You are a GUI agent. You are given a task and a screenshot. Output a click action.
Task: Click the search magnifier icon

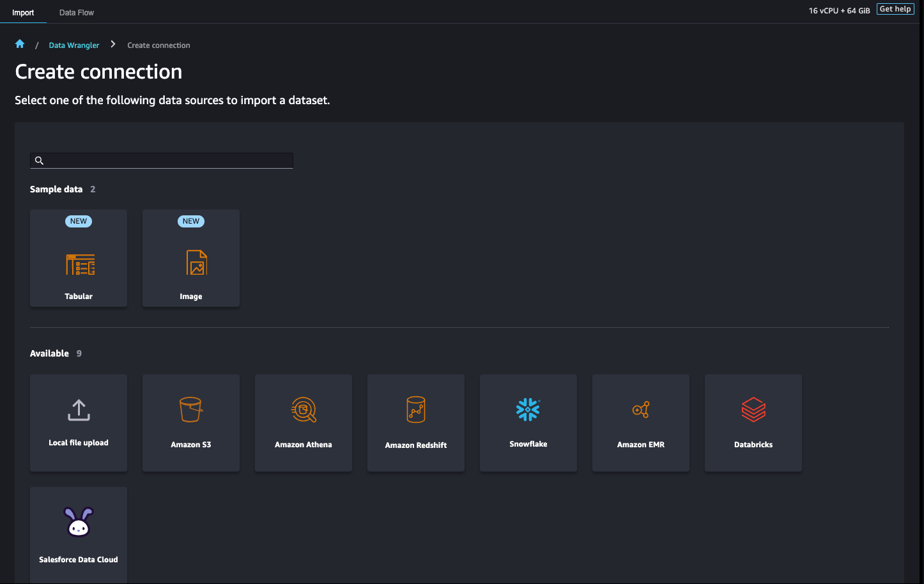coord(39,160)
